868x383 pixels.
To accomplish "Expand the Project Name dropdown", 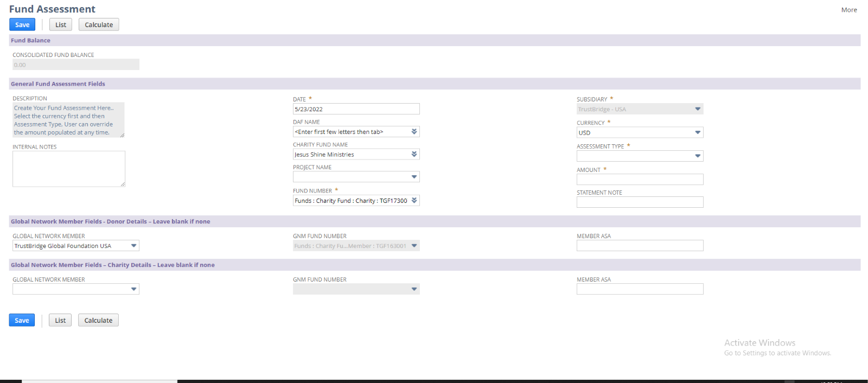I will 414,177.
